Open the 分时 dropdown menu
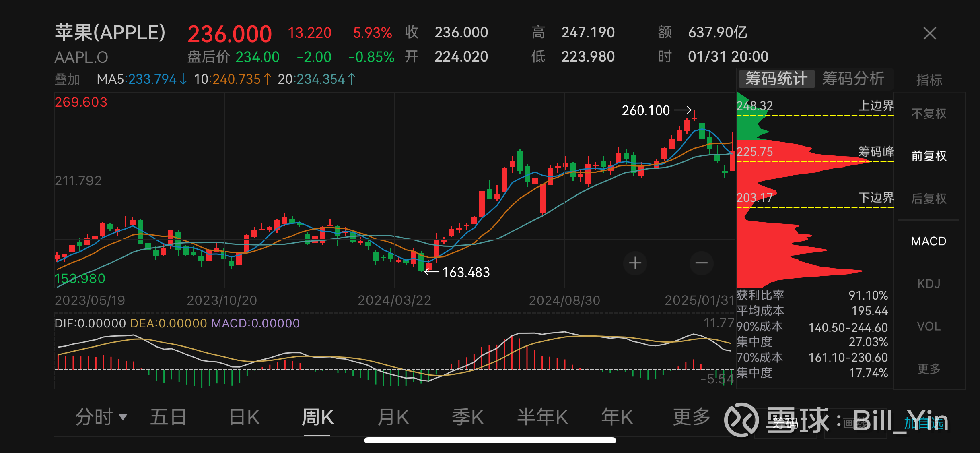Viewport: 980px width, 453px height. (x=99, y=418)
